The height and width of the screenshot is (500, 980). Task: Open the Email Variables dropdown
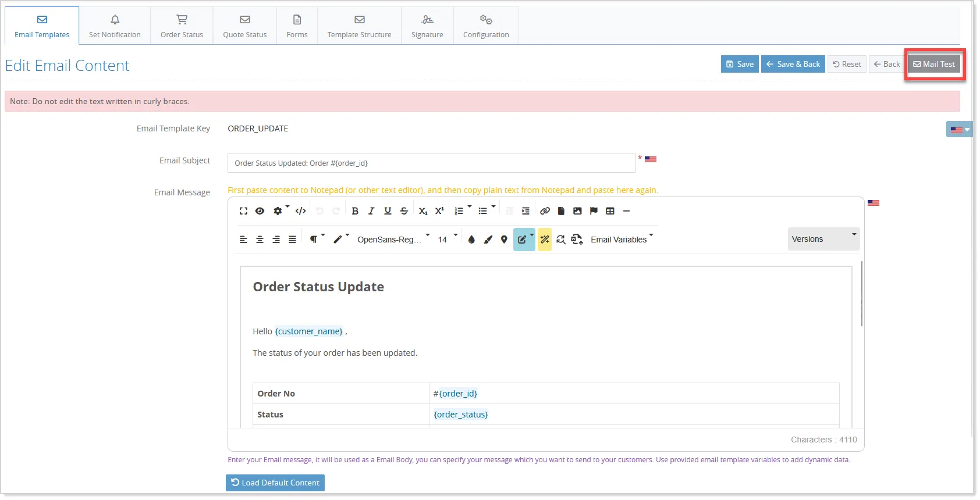[x=622, y=240]
